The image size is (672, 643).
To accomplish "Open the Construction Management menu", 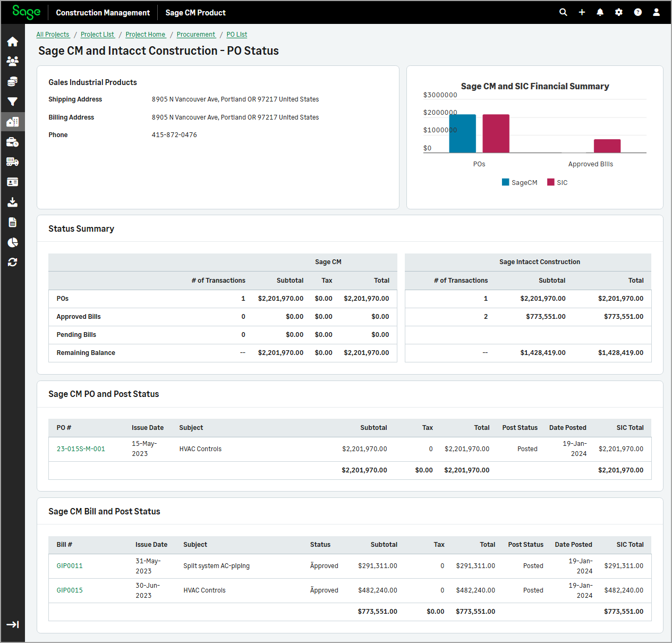I will point(103,13).
